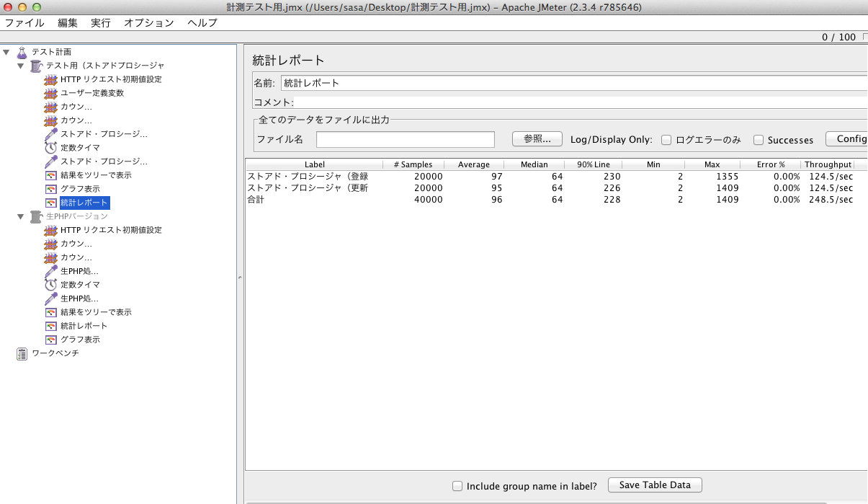This screenshot has height=504, width=868.
Task: Click the disabled 生PHPバージョン thread group icon
Action: [36, 216]
